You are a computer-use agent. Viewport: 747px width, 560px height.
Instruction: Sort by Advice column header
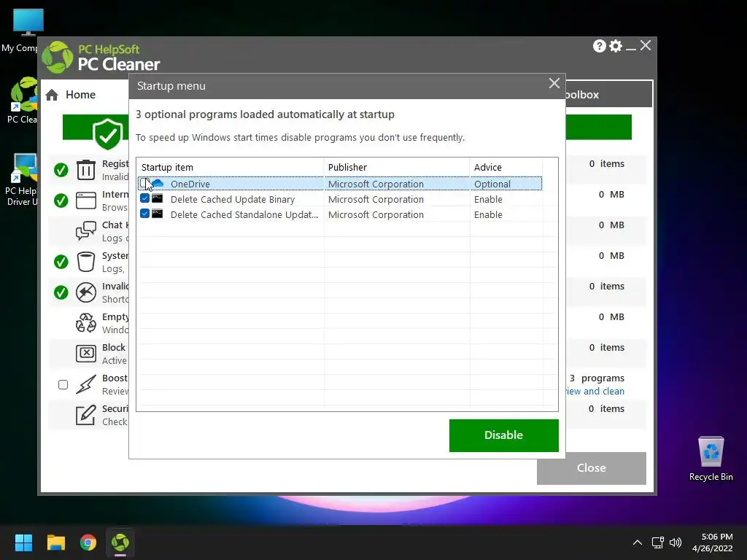506,167
